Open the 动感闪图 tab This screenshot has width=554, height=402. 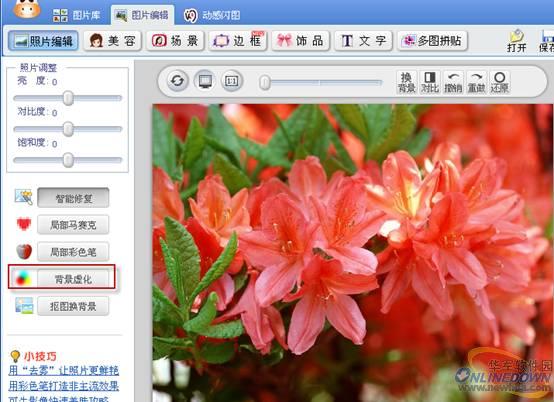click(x=212, y=15)
